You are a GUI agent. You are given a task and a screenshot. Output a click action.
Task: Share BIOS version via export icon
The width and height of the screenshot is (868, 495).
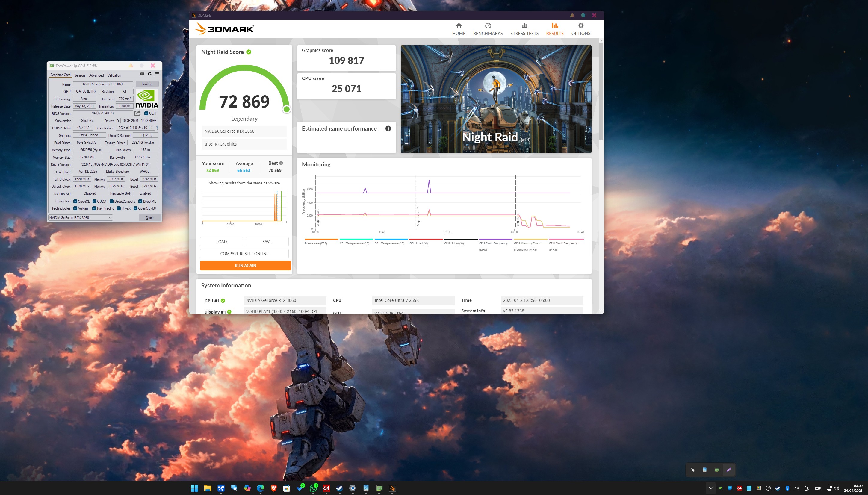138,113
